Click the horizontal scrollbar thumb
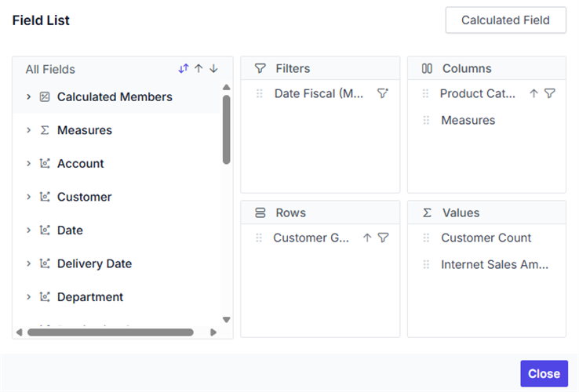Image resolution: width=579 pixels, height=392 pixels. click(111, 332)
